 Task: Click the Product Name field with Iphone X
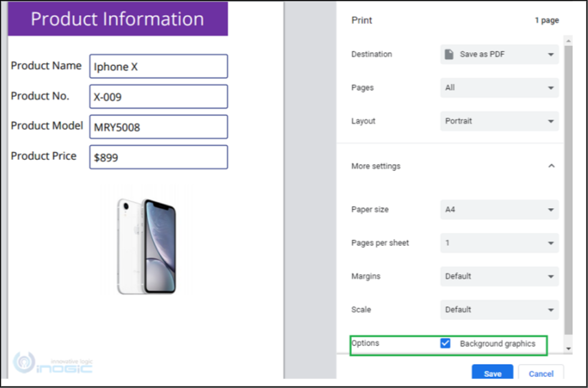coord(158,67)
